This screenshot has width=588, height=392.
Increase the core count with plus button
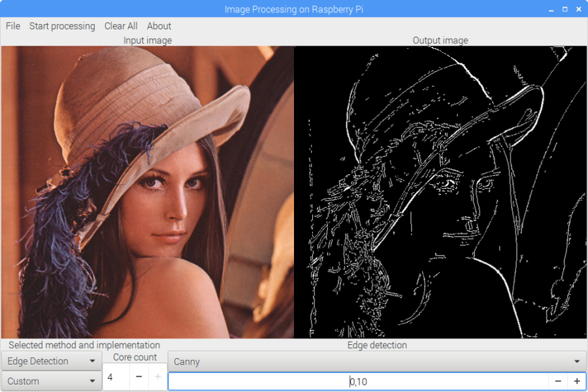[x=158, y=376]
